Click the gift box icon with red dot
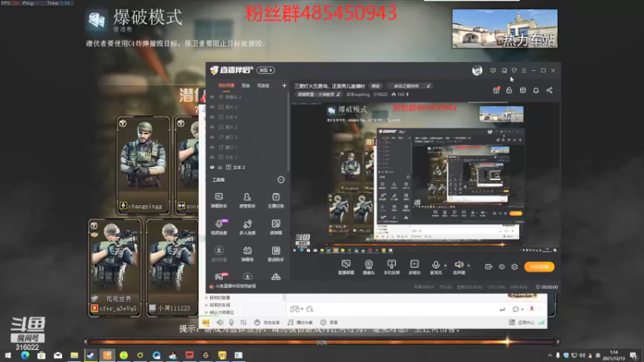This screenshot has height=362, width=644. tap(496, 90)
